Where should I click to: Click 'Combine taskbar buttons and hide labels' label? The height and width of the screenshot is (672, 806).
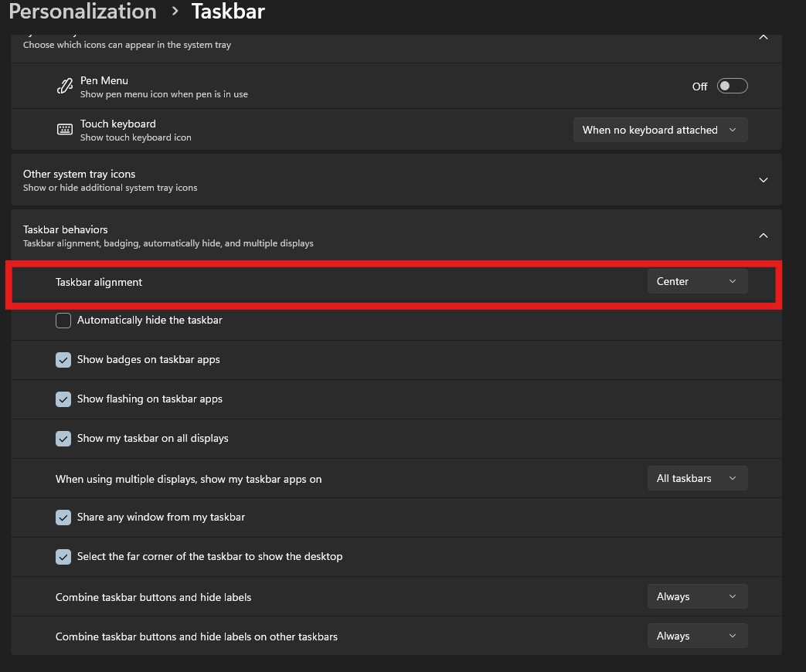coord(153,598)
